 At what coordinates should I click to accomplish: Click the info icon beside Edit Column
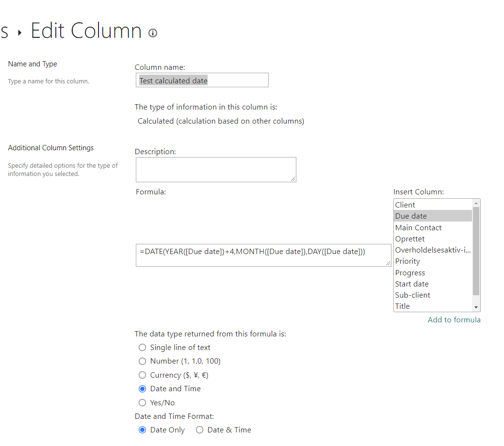pos(152,33)
